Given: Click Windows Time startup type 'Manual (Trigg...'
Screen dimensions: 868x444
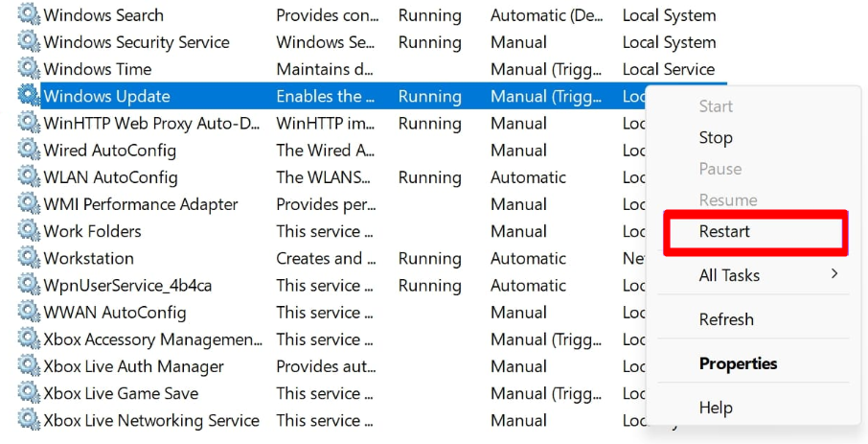Looking at the screenshot, I should (546, 69).
